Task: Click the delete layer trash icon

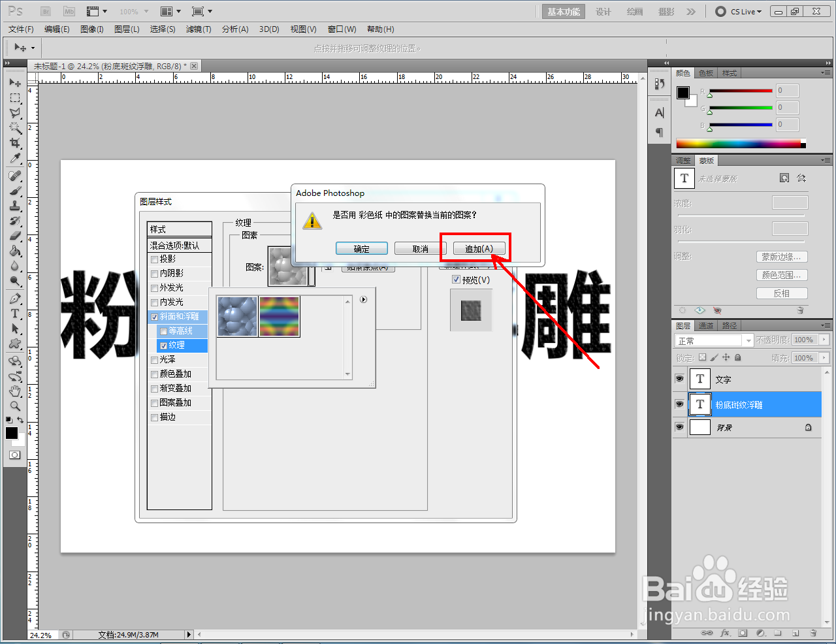Action: pos(813,633)
